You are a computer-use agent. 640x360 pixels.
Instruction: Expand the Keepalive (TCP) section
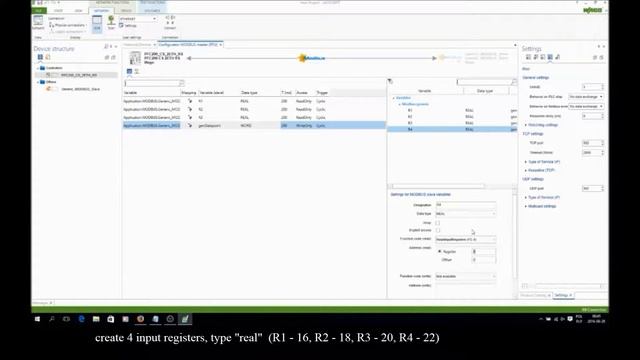tap(526, 170)
